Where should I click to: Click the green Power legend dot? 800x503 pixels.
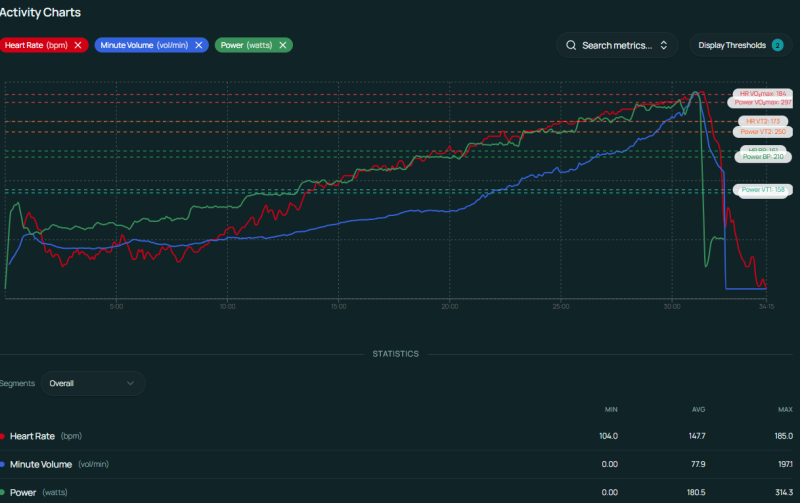(2, 492)
